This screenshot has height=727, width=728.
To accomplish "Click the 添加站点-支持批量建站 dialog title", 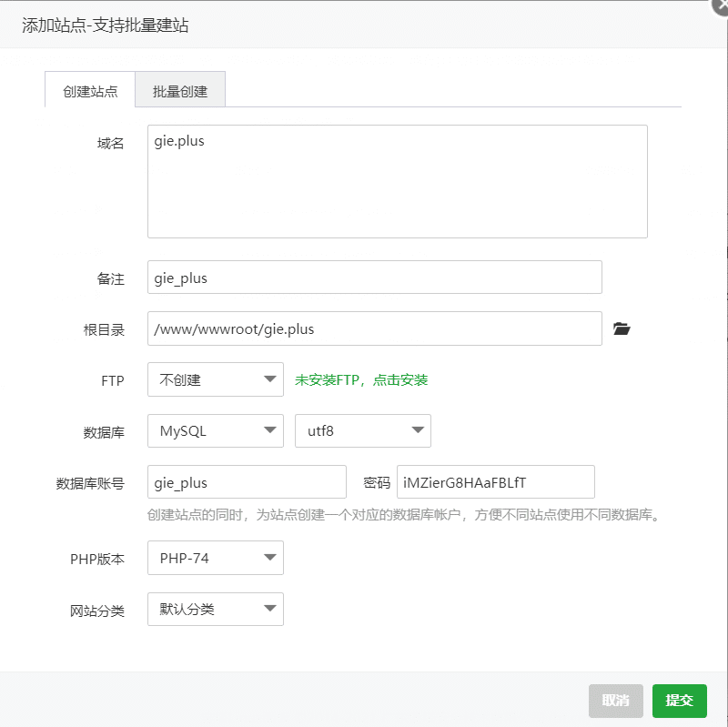I will pos(105,25).
